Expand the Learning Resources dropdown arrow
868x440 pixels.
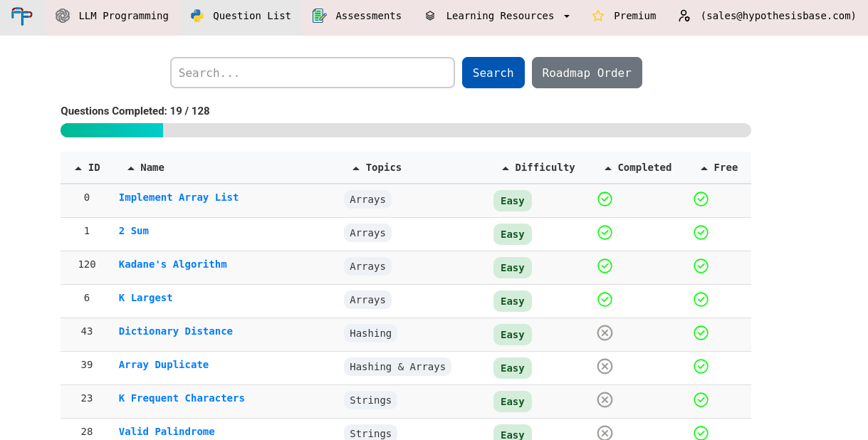(x=567, y=16)
